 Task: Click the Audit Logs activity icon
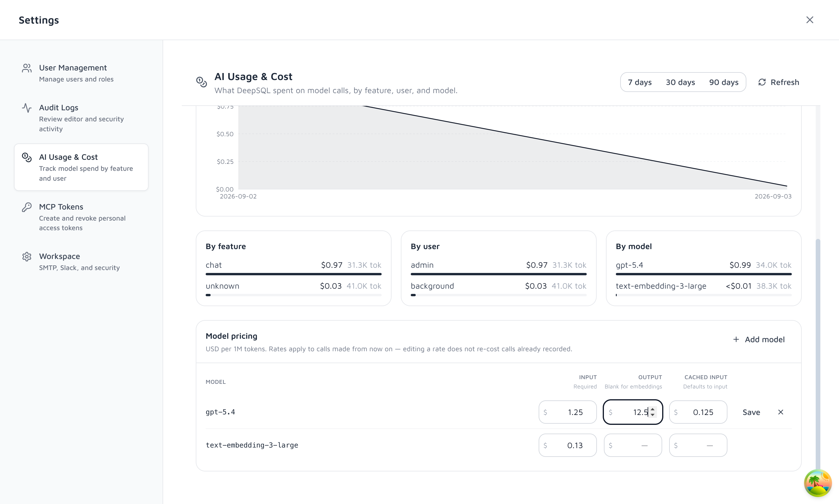(x=27, y=108)
